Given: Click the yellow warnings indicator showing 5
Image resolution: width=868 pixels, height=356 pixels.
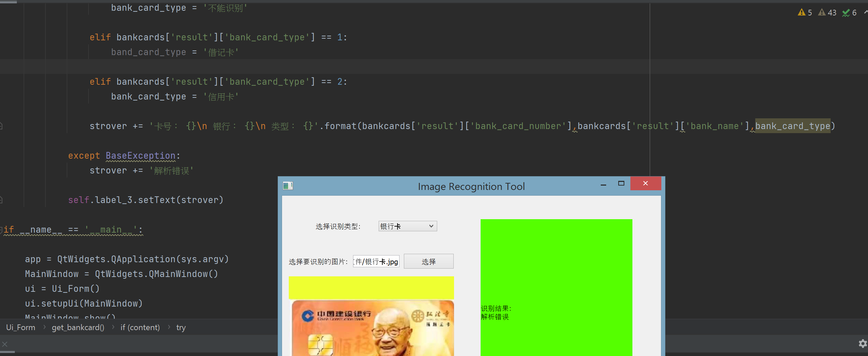Looking at the screenshot, I should [x=805, y=13].
